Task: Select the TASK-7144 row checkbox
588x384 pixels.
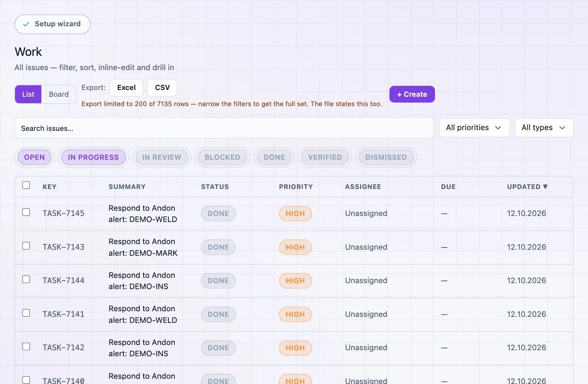Action: coord(26,279)
